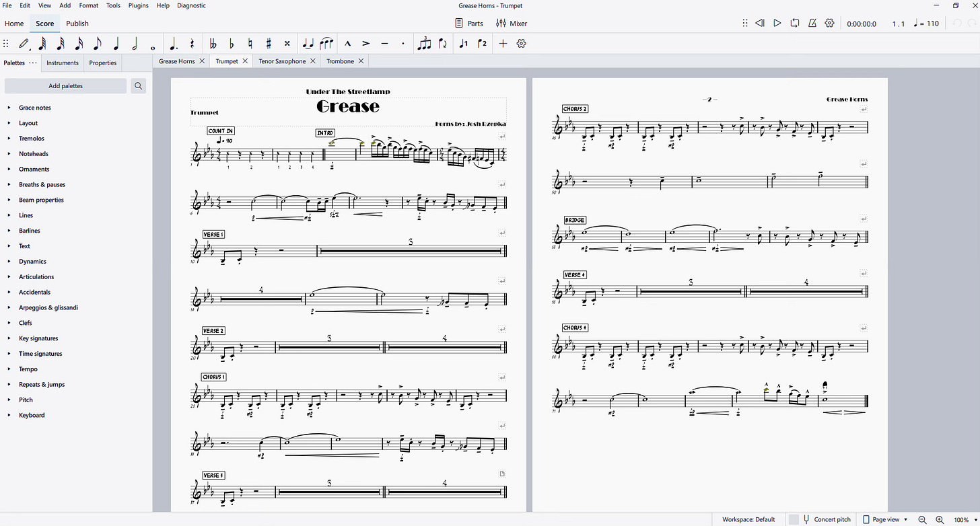Open the Plugins menu
This screenshot has width=980, height=526.
pyautogui.click(x=138, y=5)
